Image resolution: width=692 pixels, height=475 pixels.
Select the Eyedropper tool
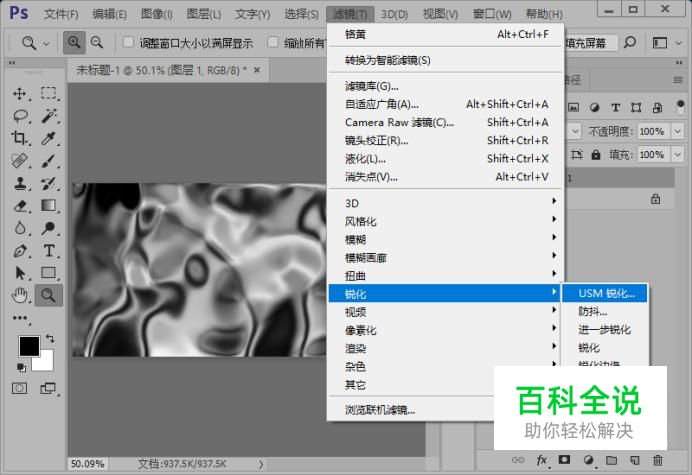49,138
